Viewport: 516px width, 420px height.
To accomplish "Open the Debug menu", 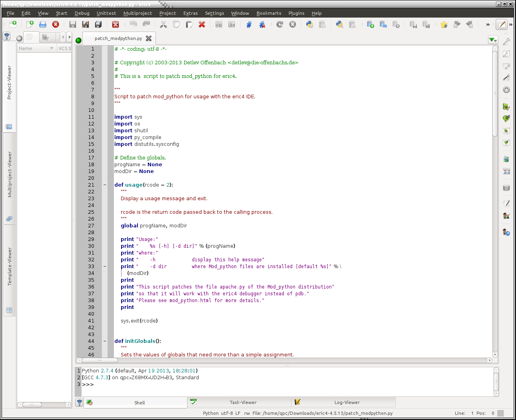I will [82, 13].
